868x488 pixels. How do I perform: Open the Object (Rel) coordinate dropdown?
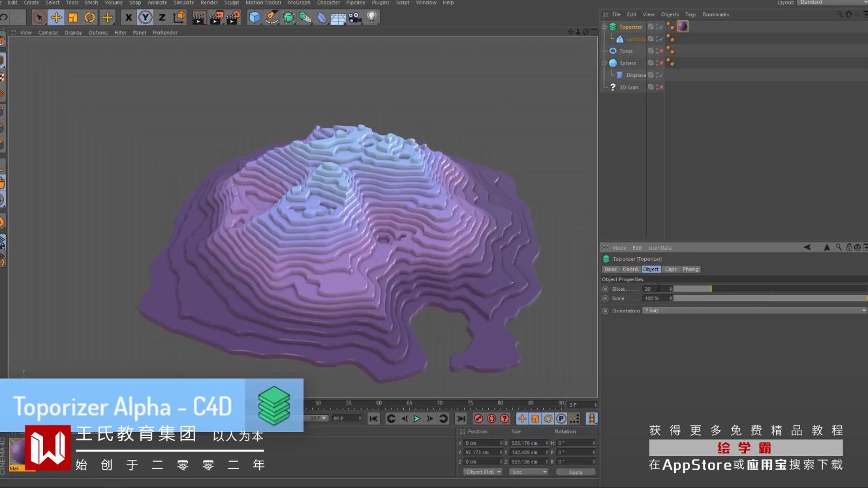(482, 472)
